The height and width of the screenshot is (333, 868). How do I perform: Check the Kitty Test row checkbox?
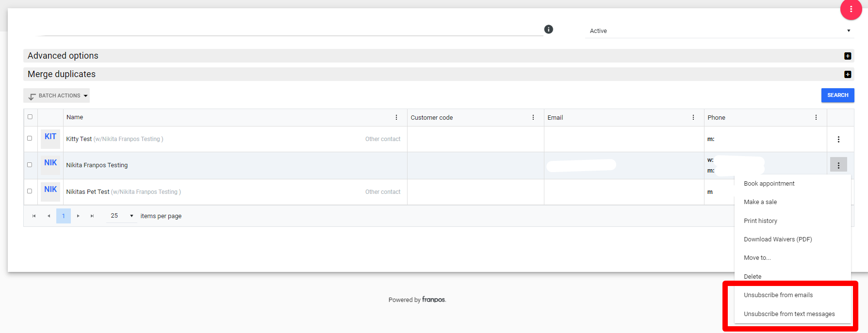30,138
